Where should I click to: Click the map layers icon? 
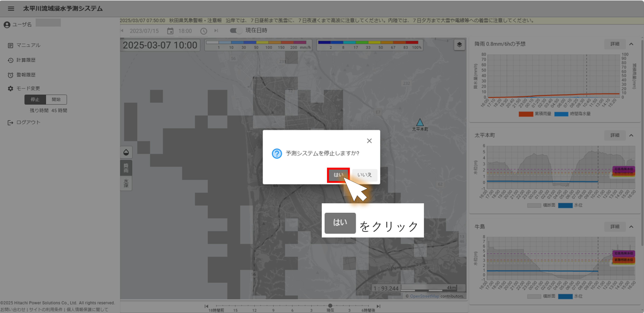(x=459, y=45)
